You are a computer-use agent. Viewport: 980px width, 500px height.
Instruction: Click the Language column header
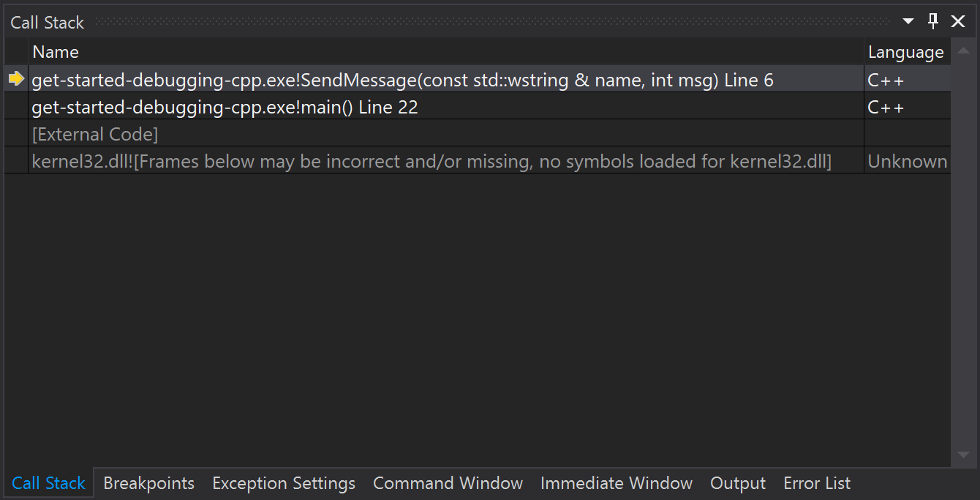coord(905,51)
